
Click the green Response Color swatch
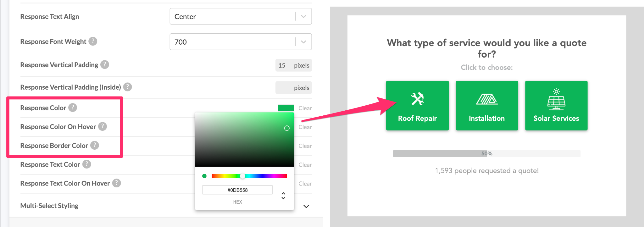click(x=286, y=108)
